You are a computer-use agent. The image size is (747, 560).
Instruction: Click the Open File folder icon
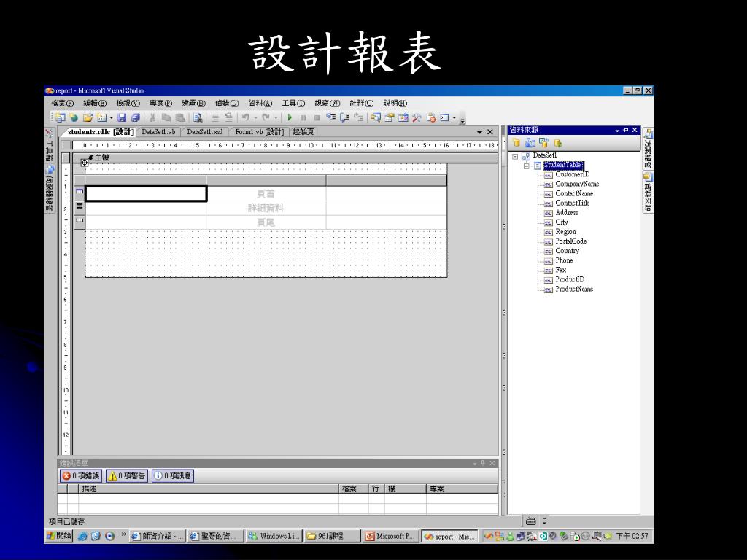[88, 117]
